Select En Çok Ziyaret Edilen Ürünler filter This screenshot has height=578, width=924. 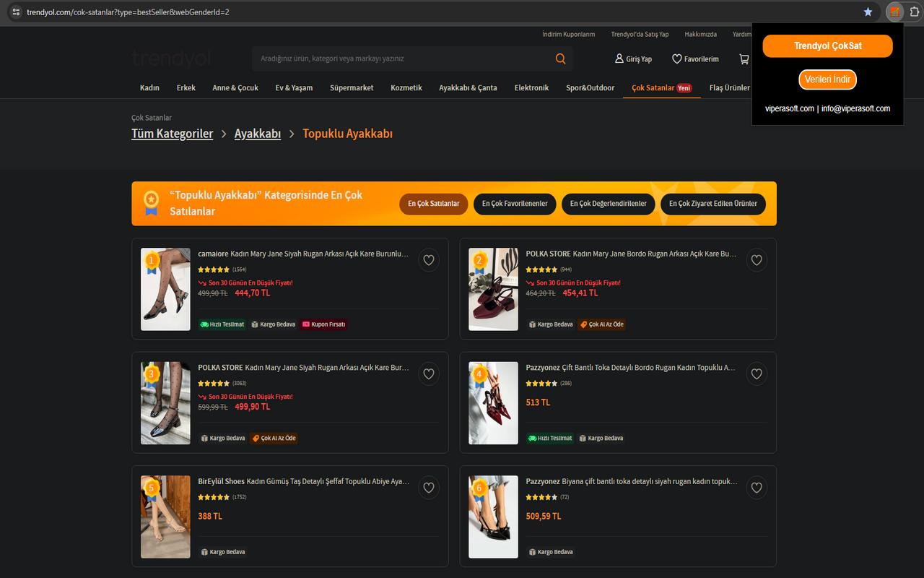coord(713,204)
